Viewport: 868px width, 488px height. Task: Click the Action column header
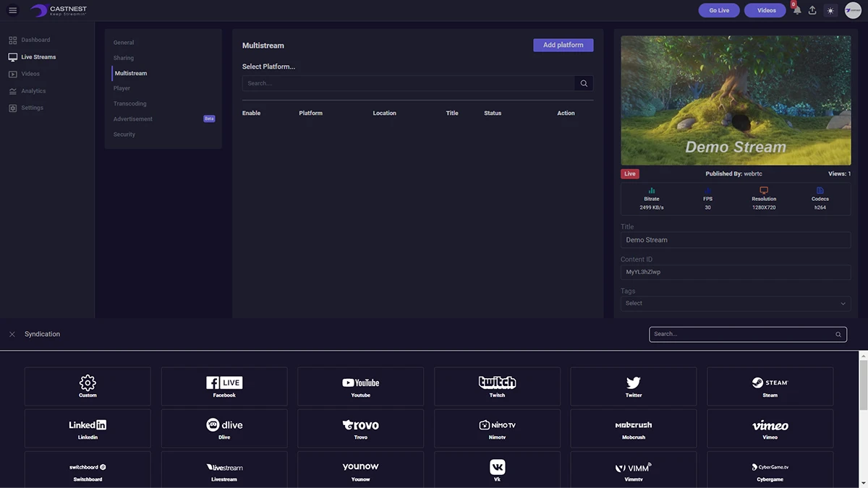pos(566,114)
